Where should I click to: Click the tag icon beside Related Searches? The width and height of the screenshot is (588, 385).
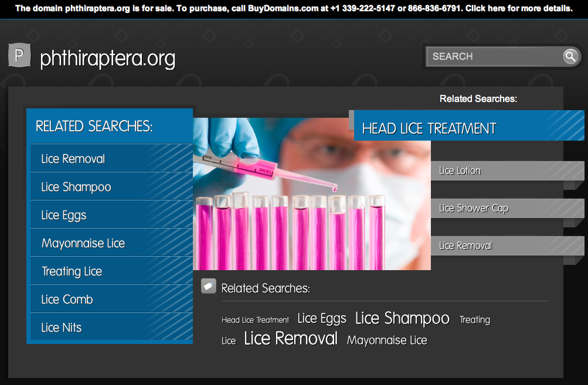(x=209, y=286)
